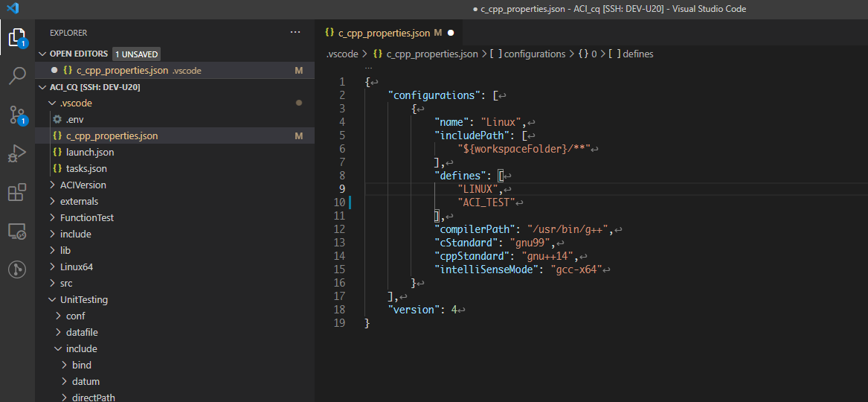Click unsaved dot on c_cpp_properties.json tab
The width and height of the screenshot is (868, 402).
[451, 33]
